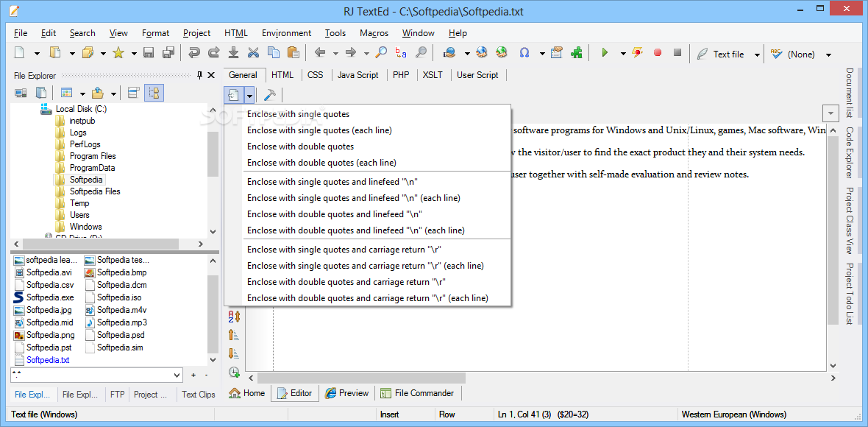Click the hammer icon under the General tab
The height and width of the screenshot is (427, 868).
(269, 95)
